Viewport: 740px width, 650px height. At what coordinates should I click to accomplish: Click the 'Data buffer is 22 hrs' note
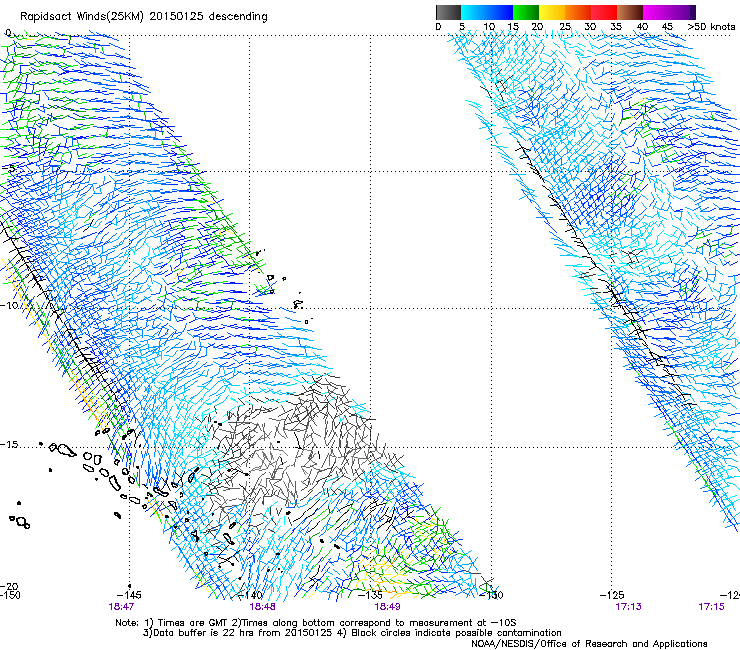(352, 633)
